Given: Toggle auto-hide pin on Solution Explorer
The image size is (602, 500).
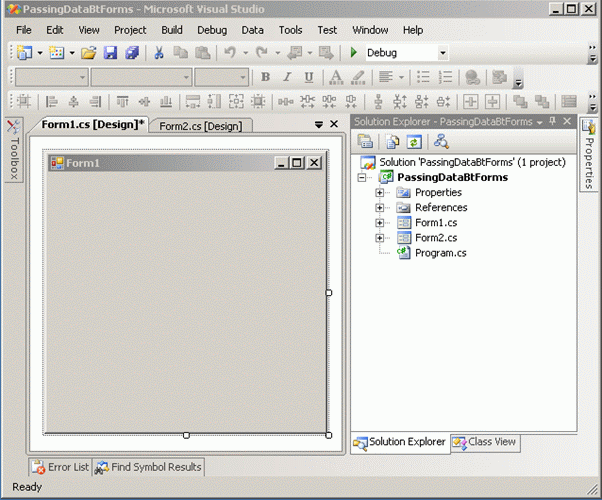Looking at the screenshot, I should 552,122.
